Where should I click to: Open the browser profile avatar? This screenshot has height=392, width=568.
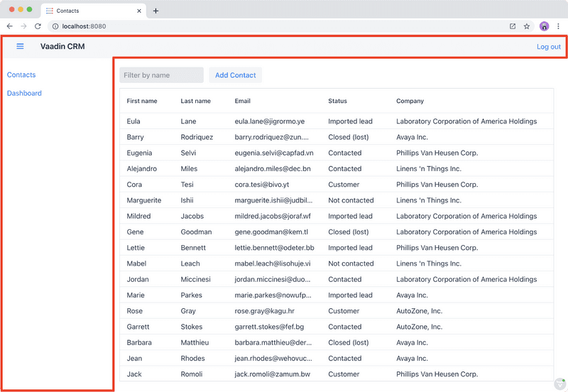pyautogui.click(x=544, y=26)
